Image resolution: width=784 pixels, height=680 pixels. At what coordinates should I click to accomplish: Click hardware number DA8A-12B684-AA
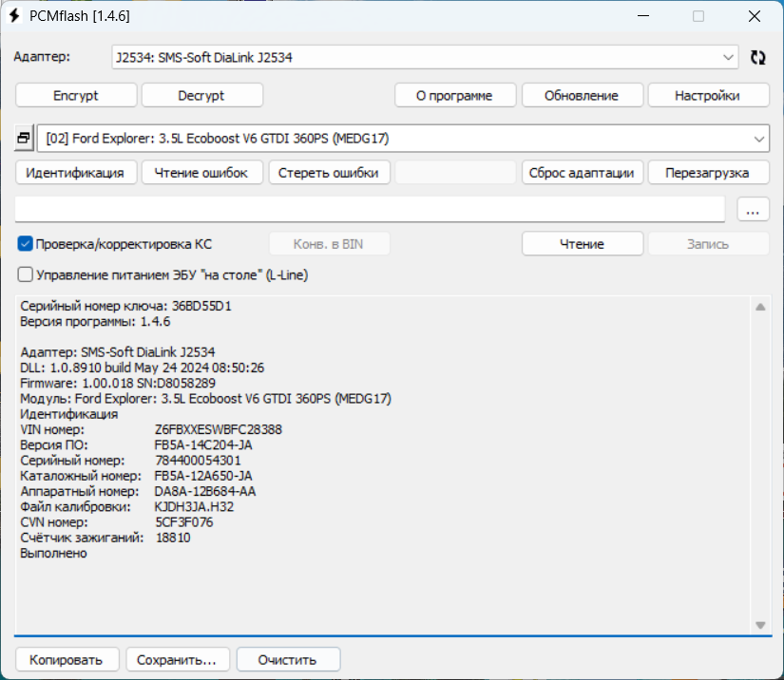[x=205, y=492]
